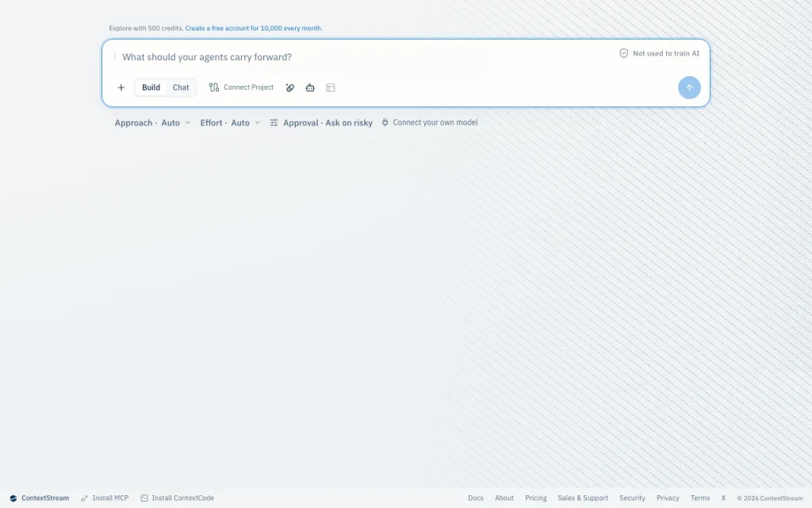Click the shield icon beside Not used to train AI

pyautogui.click(x=623, y=53)
